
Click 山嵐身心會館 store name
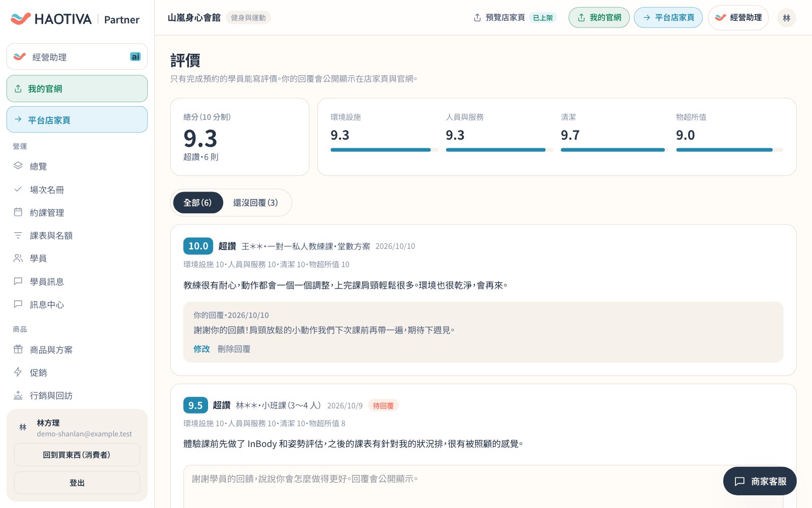pyautogui.click(x=194, y=18)
